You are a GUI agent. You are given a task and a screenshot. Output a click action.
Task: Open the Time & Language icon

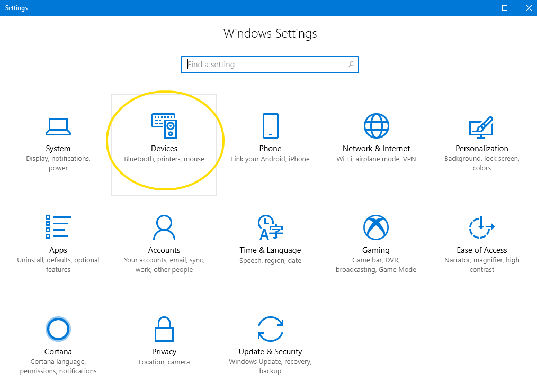(x=271, y=227)
